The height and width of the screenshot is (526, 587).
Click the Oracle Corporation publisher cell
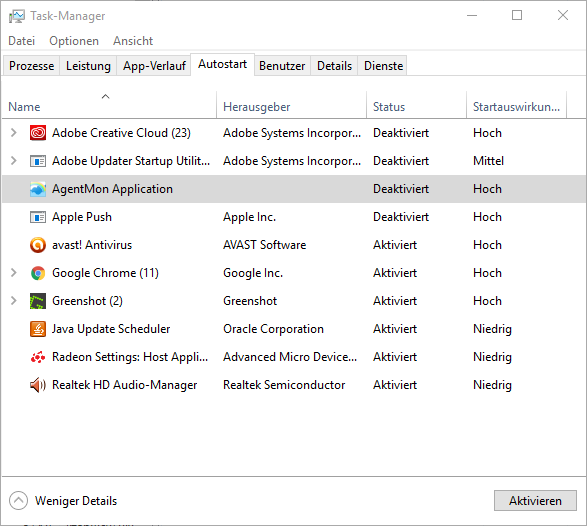coord(273,329)
